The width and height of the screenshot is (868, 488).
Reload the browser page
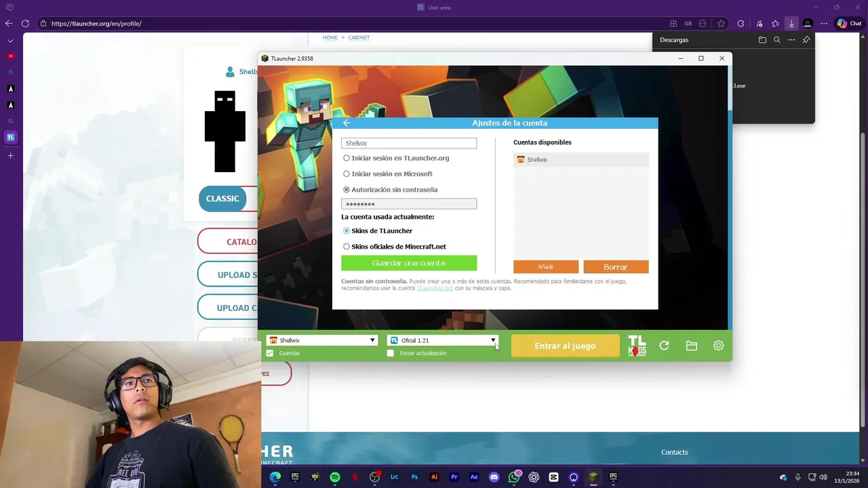pyautogui.click(x=25, y=24)
